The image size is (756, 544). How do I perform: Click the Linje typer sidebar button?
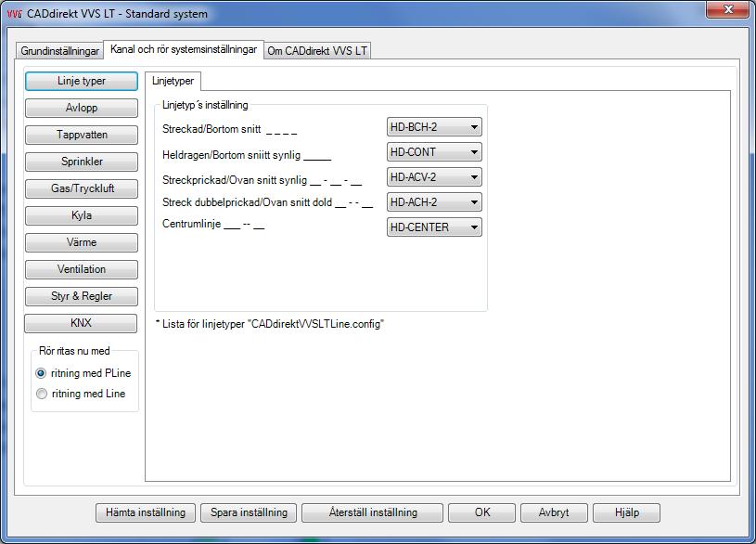(82, 81)
